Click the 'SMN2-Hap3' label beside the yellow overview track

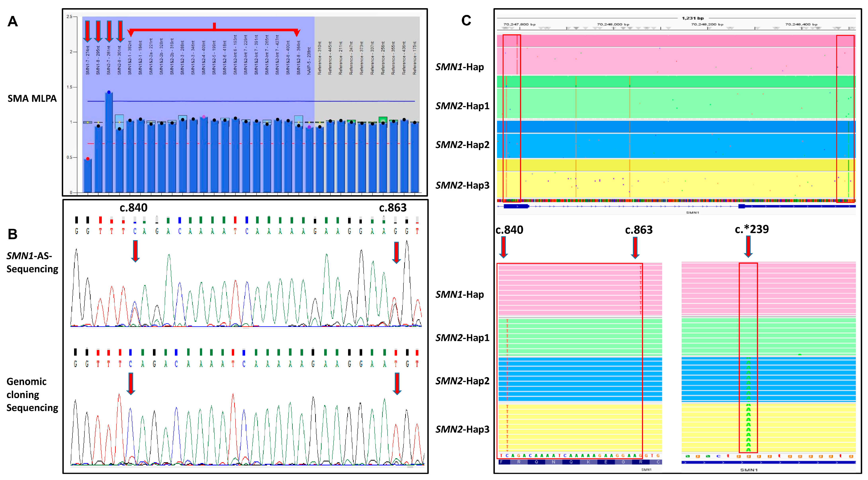pyautogui.click(x=462, y=185)
